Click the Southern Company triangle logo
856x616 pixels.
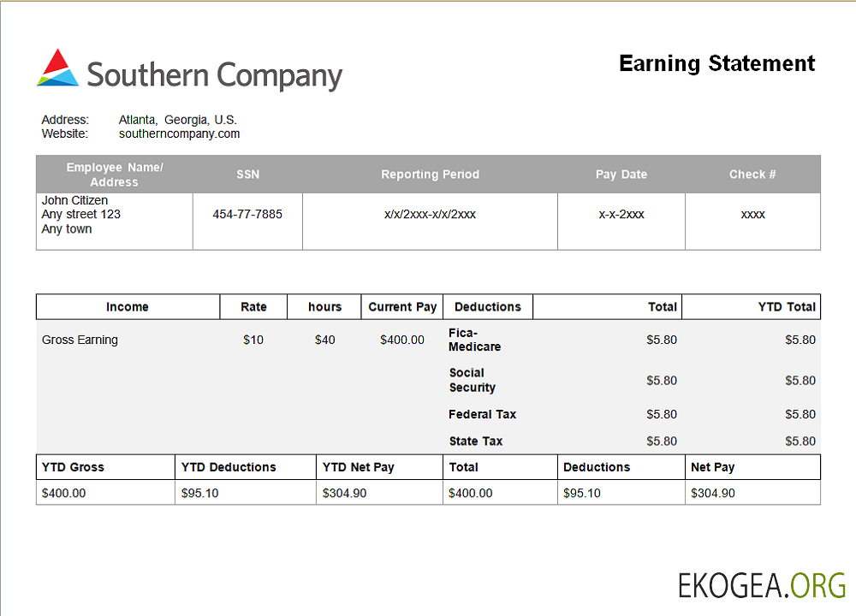click(x=58, y=68)
